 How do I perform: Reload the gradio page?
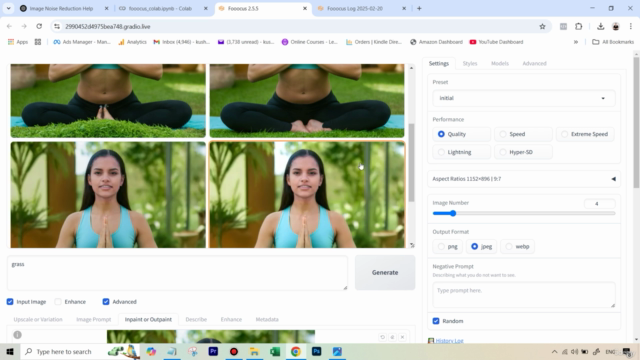click(x=39, y=26)
